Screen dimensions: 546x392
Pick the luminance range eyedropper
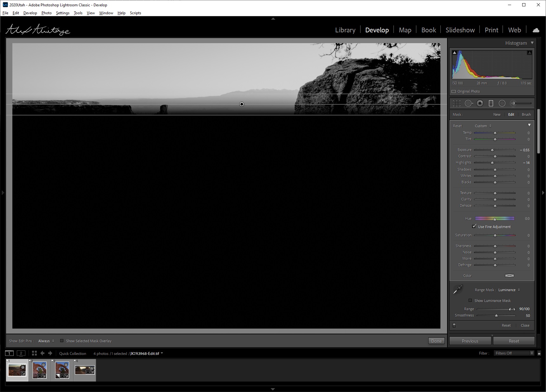click(458, 289)
